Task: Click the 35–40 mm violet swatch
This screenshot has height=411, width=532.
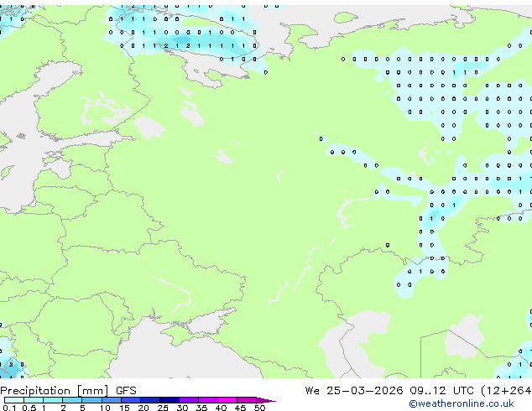Action: pos(208,400)
